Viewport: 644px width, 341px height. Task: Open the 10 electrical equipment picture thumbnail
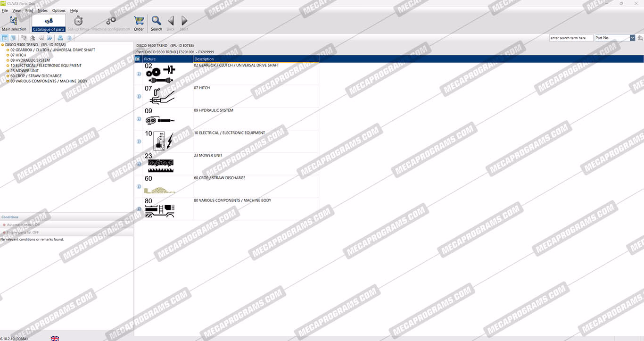pos(159,141)
